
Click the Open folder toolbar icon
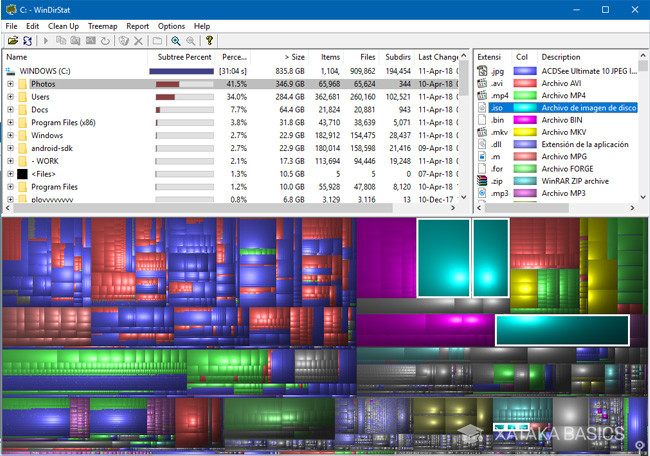[13, 41]
